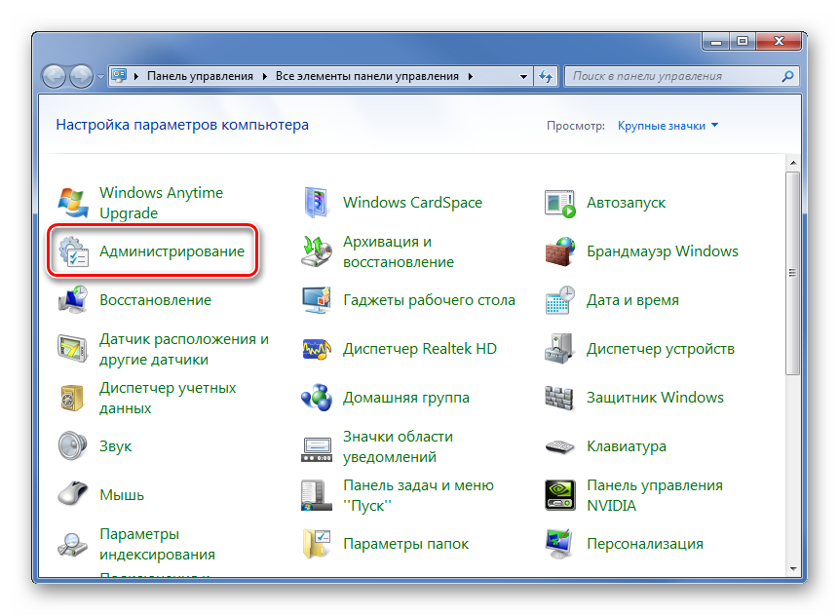Open the Брандмауэр Windows link

tap(663, 251)
